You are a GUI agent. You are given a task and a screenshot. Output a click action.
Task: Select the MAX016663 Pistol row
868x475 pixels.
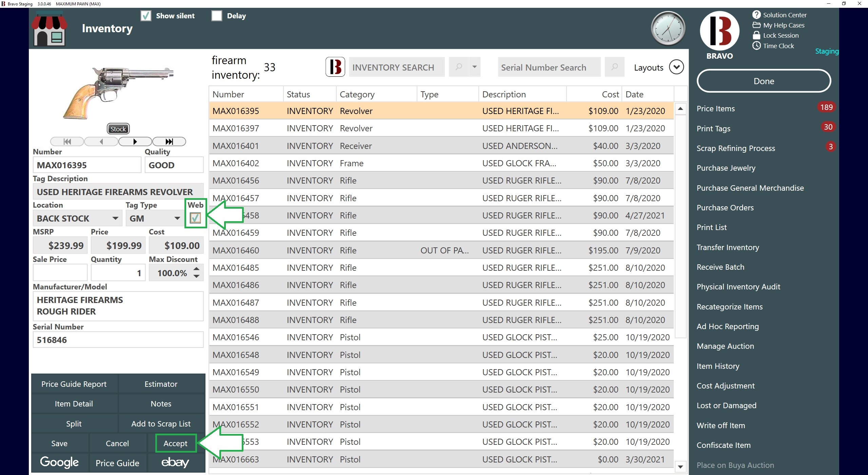tap(441, 459)
